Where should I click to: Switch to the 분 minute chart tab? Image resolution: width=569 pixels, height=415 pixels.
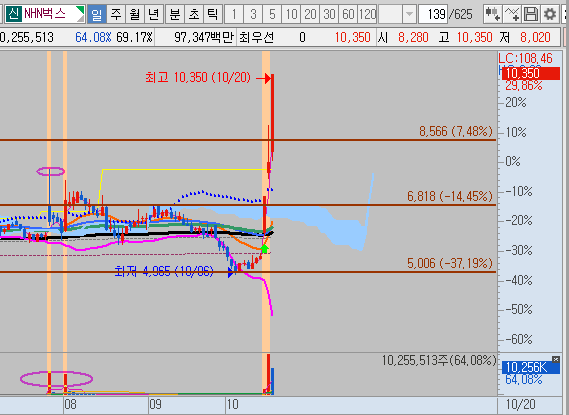pos(175,14)
